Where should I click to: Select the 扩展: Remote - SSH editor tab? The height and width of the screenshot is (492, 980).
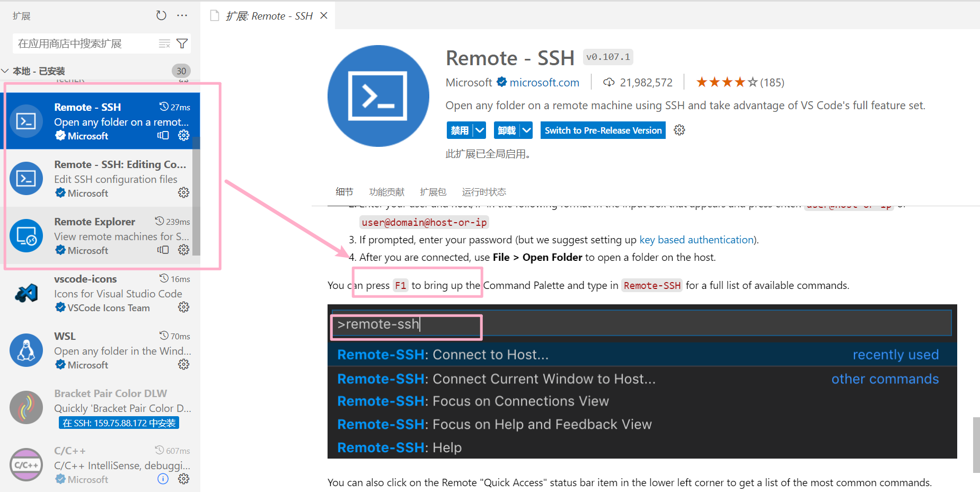pyautogui.click(x=268, y=15)
